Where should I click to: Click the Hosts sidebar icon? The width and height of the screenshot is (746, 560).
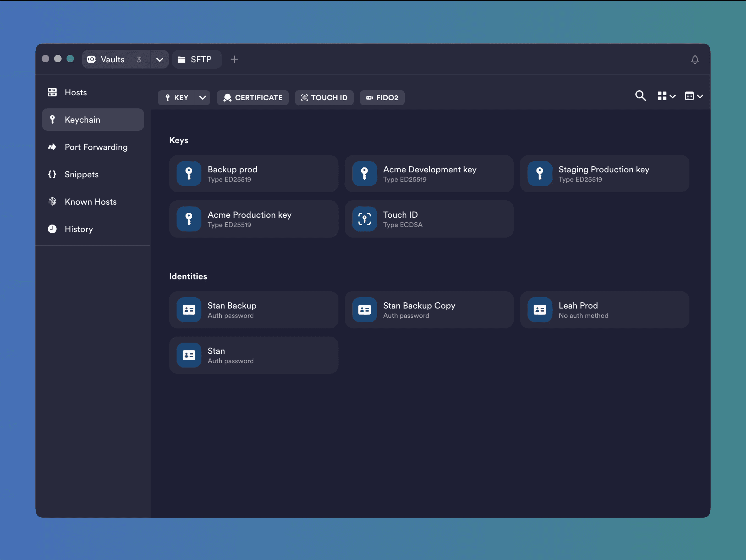tap(52, 92)
